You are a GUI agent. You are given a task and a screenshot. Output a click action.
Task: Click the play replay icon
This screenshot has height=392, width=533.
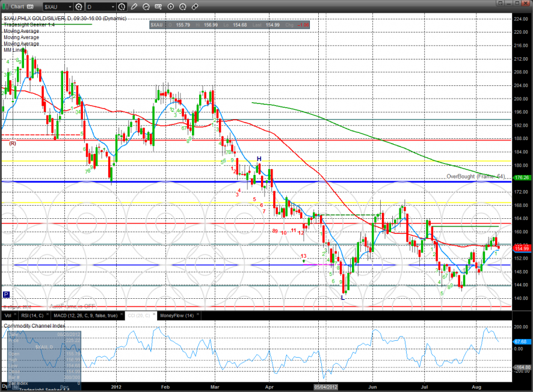(x=170, y=7)
